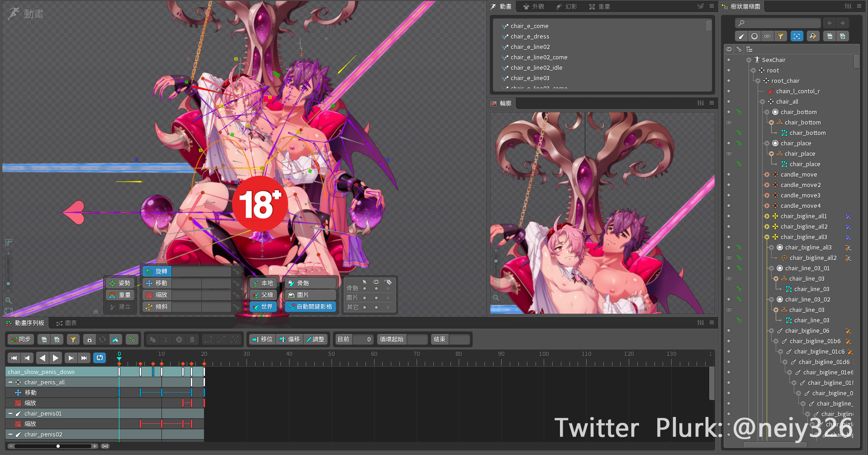Viewport: 868px width, 455px height.
Task: Collapse the chair_penis_all timeline row
Action: click(10, 382)
